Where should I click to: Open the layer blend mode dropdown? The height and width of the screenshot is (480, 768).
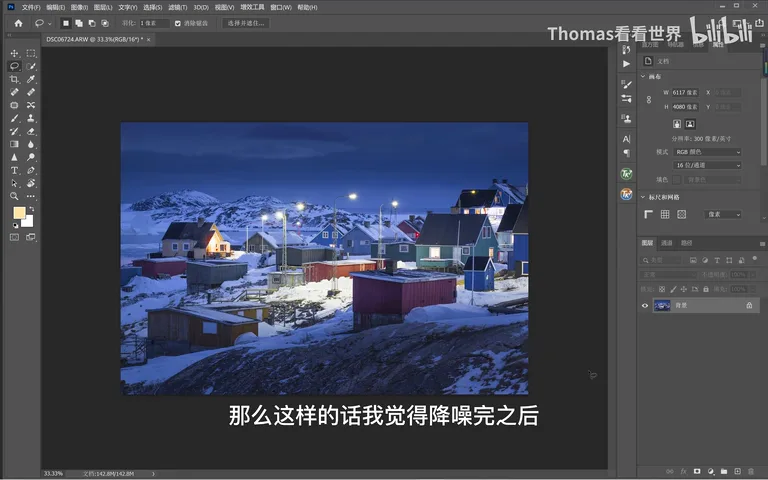coord(668,275)
